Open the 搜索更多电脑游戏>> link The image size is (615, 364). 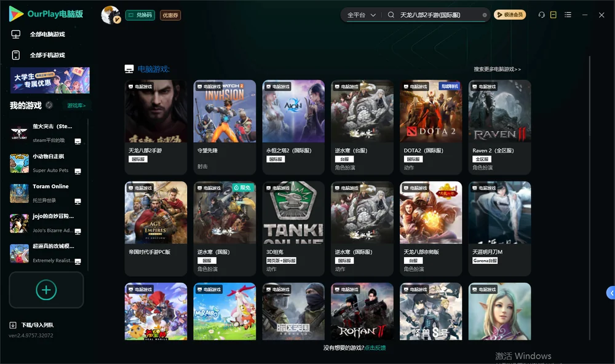tap(498, 69)
